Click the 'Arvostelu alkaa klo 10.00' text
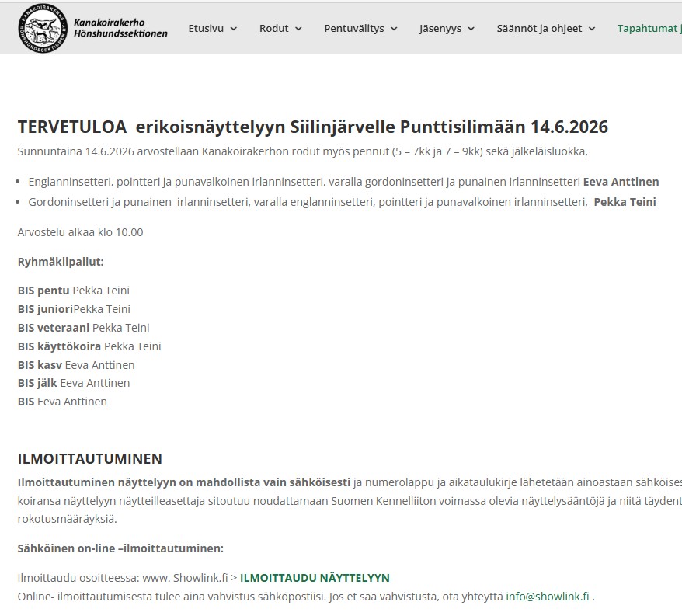Viewport: 682px width, 616px height. pos(80,232)
